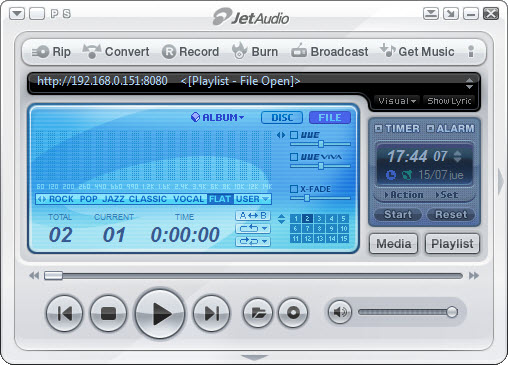Viewport: 508px width, 365px height.
Task: Open the Visual dropdown menu
Action: (x=397, y=101)
